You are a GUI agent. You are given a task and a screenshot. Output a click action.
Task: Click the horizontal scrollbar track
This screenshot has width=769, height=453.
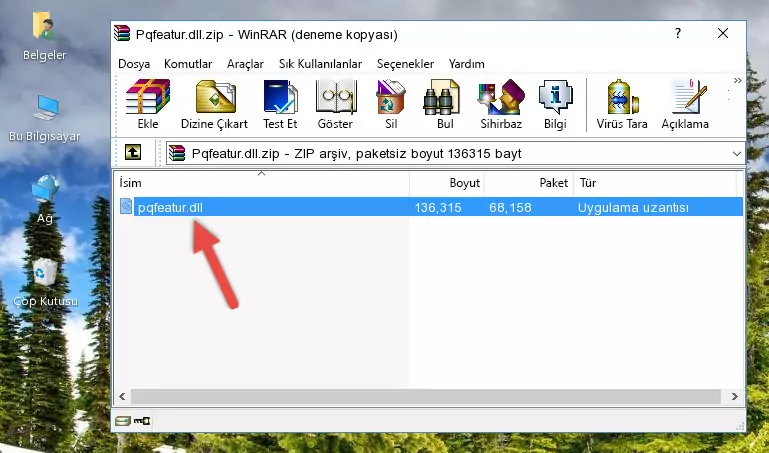(426, 396)
